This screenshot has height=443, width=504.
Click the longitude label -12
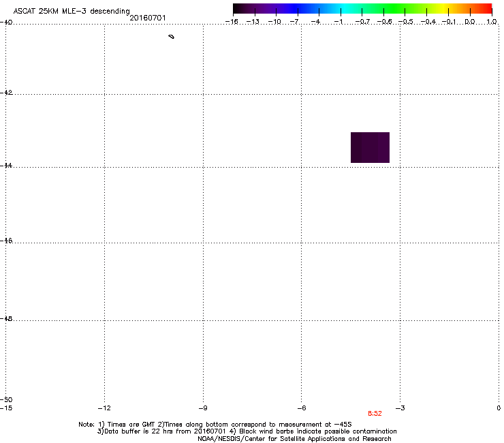(x=104, y=408)
